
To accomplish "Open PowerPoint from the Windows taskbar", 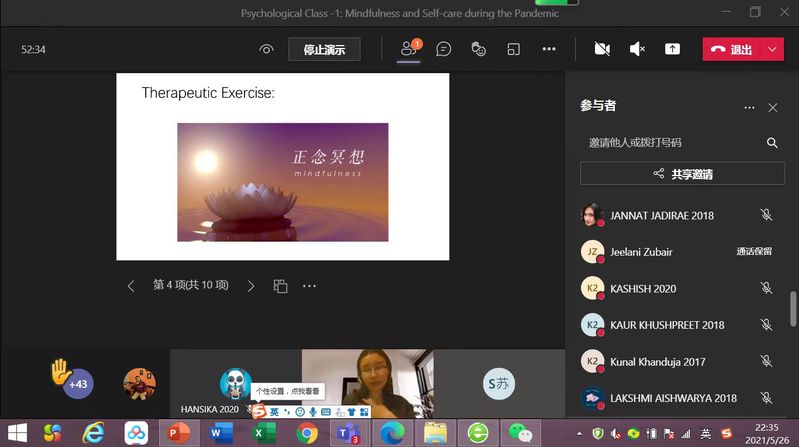I will [178, 432].
